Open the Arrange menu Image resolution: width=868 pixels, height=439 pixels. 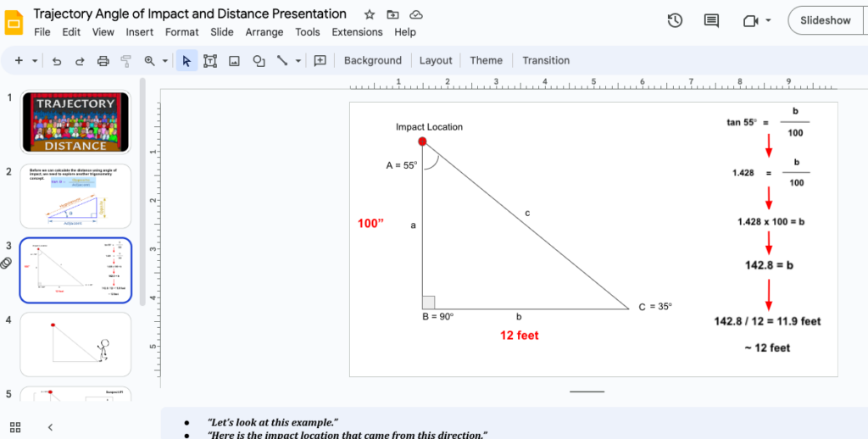264,32
